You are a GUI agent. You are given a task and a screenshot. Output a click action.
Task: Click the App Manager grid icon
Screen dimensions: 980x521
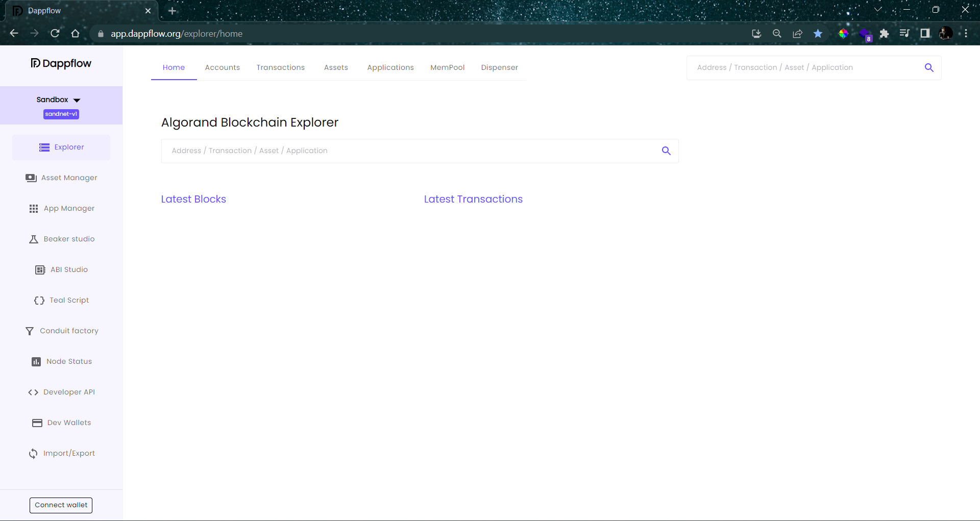click(34, 209)
